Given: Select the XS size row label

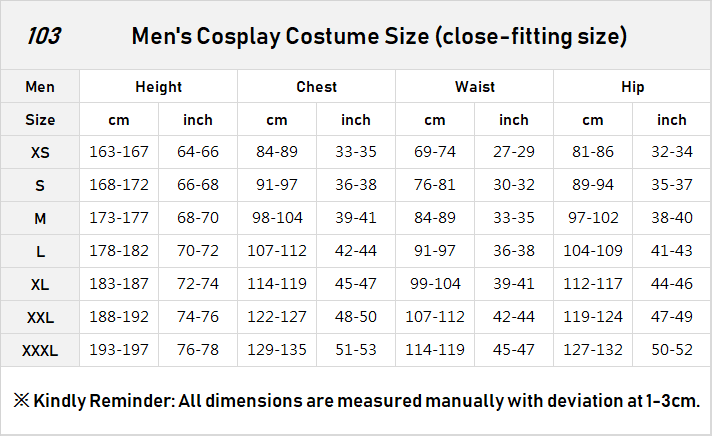Looking at the screenshot, I should [40, 153].
